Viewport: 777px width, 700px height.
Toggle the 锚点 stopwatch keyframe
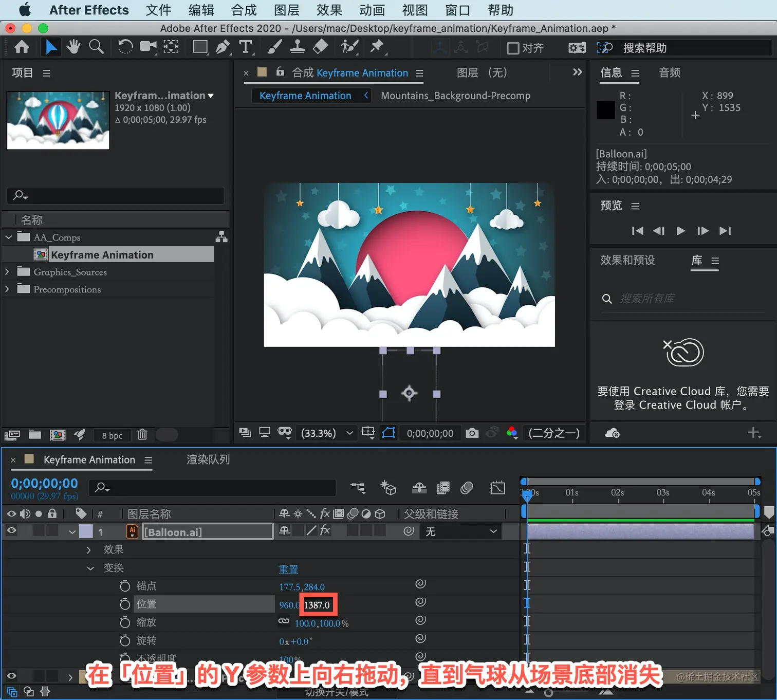[x=125, y=586]
